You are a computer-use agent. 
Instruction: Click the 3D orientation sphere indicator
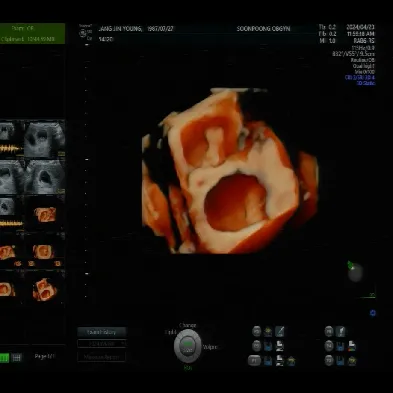click(355, 273)
